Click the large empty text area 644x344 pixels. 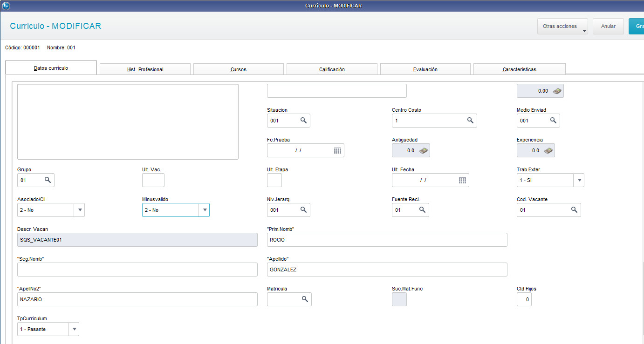[128, 122]
